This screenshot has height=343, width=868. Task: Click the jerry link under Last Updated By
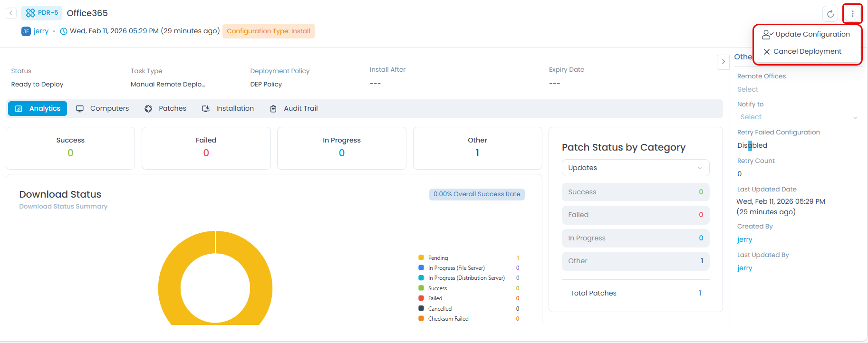point(744,268)
